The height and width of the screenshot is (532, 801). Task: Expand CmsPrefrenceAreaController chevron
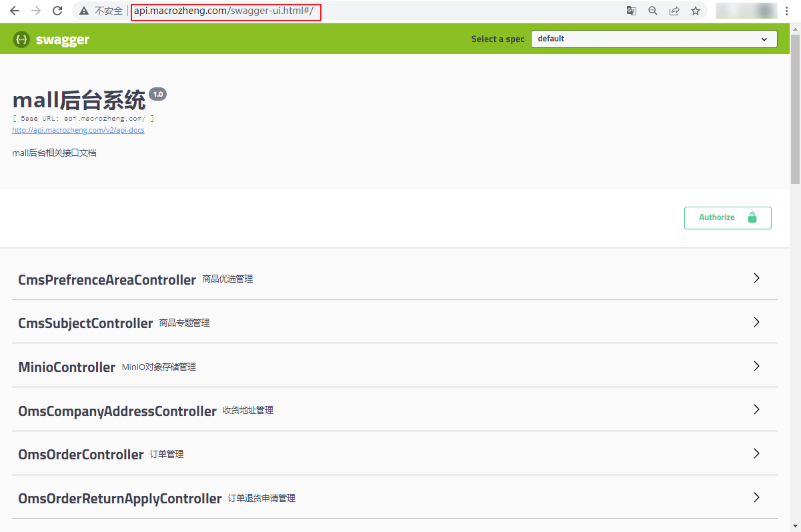coord(756,278)
